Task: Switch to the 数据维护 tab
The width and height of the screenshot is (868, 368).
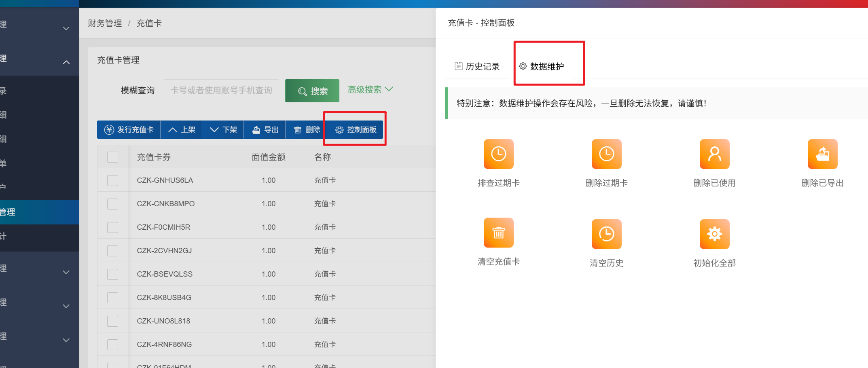Action: 542,66
